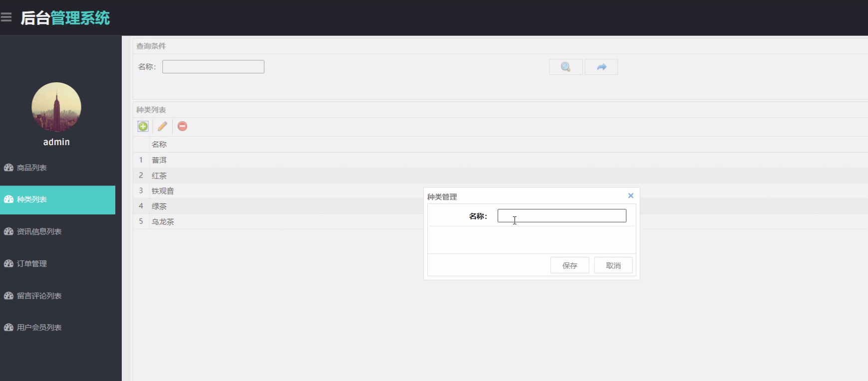The image size is (868, 381).
Task: Click the pencil edit icon
Action: (162, 126)
